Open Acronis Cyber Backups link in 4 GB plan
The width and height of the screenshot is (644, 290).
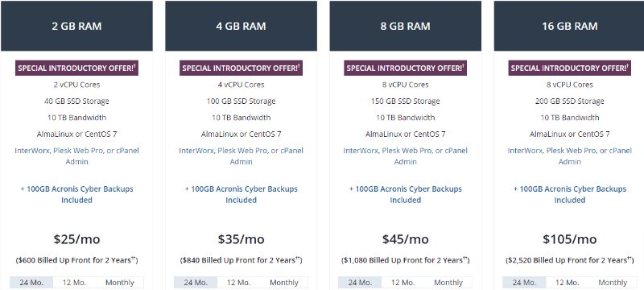(241, 194)
